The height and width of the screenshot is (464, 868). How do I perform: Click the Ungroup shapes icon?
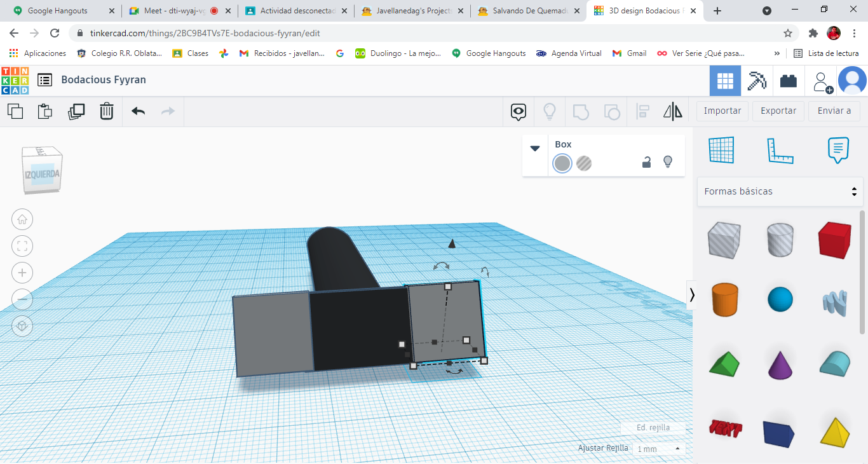click(612, 112)
